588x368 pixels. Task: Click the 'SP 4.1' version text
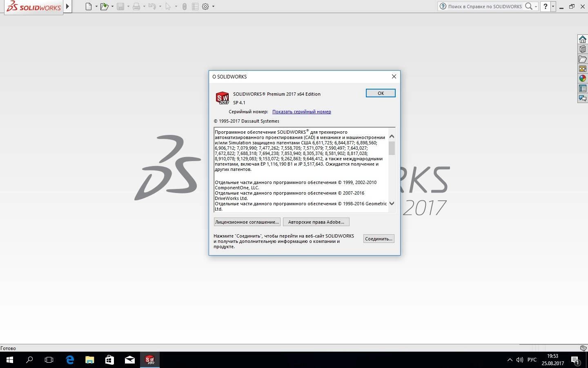239,103
